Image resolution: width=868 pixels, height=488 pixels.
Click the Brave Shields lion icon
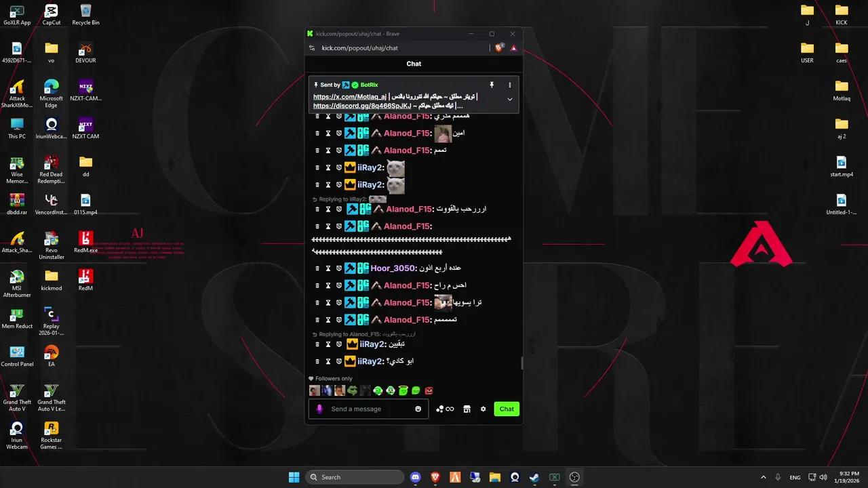(x=499, y=47)
